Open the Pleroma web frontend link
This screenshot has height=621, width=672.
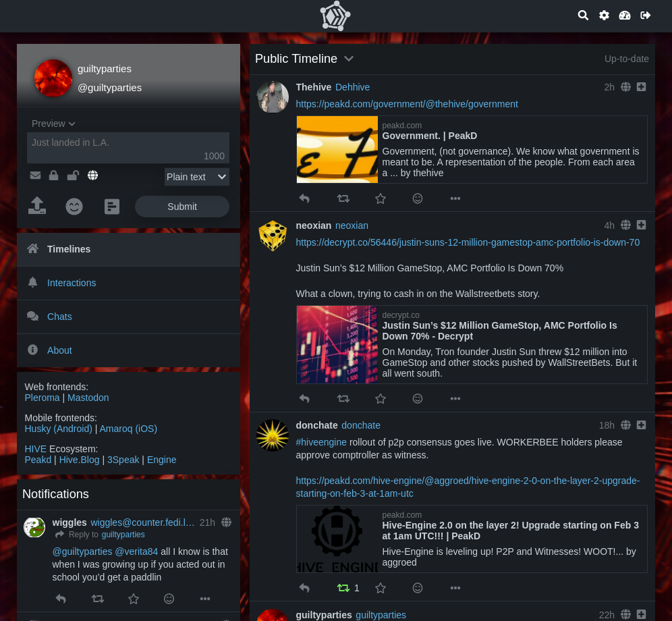click(42, 398)
